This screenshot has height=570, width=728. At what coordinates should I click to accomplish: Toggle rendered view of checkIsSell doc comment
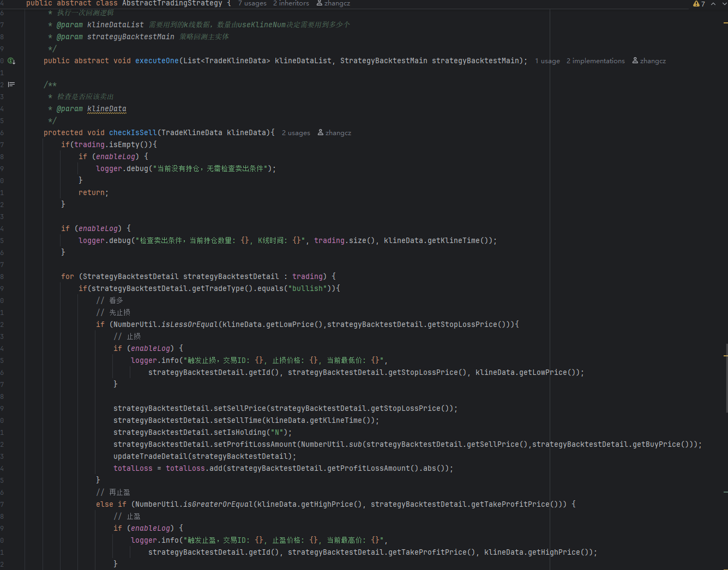pos(11,84)
